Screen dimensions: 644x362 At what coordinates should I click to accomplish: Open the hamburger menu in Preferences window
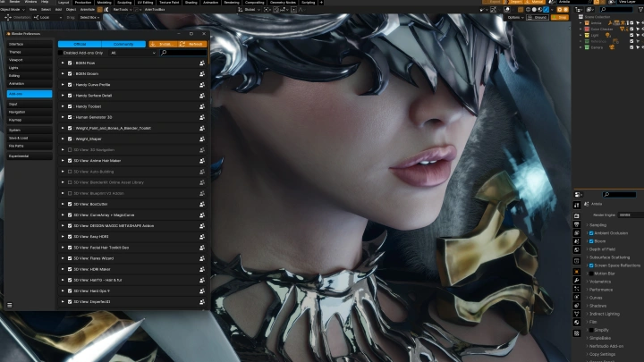pyautogui.click(x=10, y=305)
